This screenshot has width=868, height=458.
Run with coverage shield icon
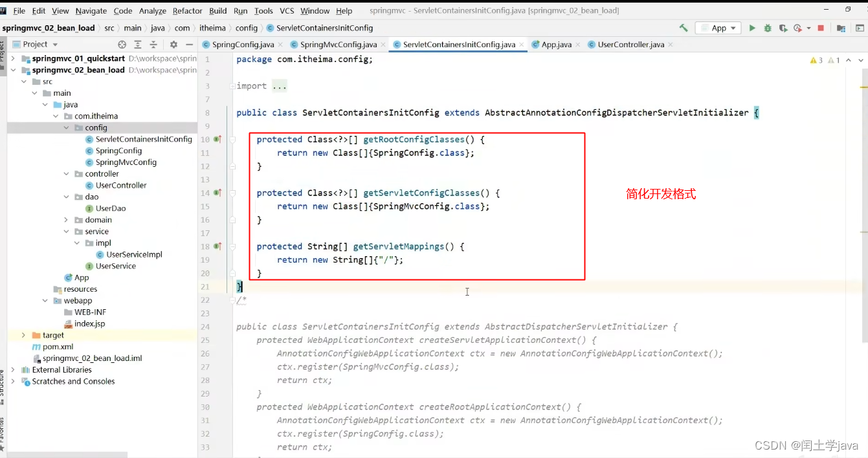tap(783, 28)
